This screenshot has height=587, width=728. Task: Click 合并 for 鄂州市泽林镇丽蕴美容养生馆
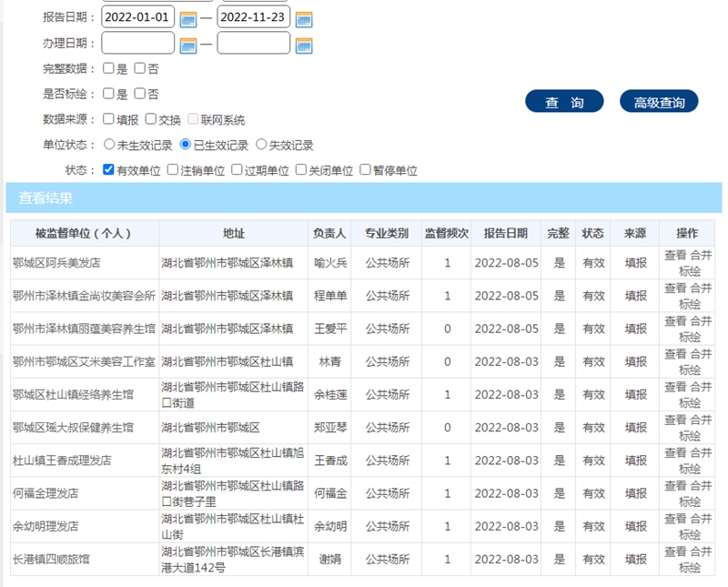[x=701, y=321]
